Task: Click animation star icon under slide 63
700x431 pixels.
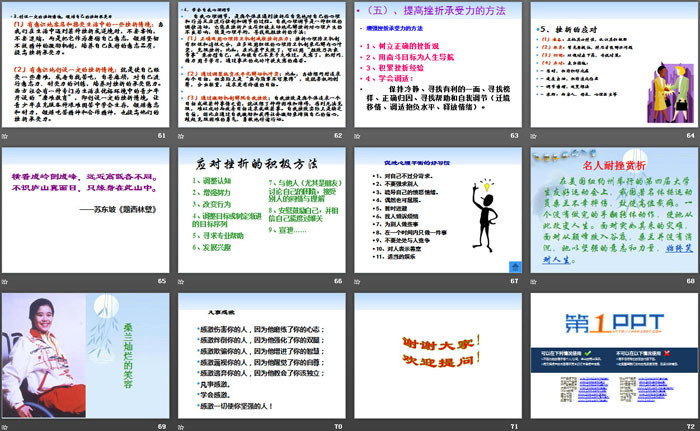Action: (x=357, y=136)
